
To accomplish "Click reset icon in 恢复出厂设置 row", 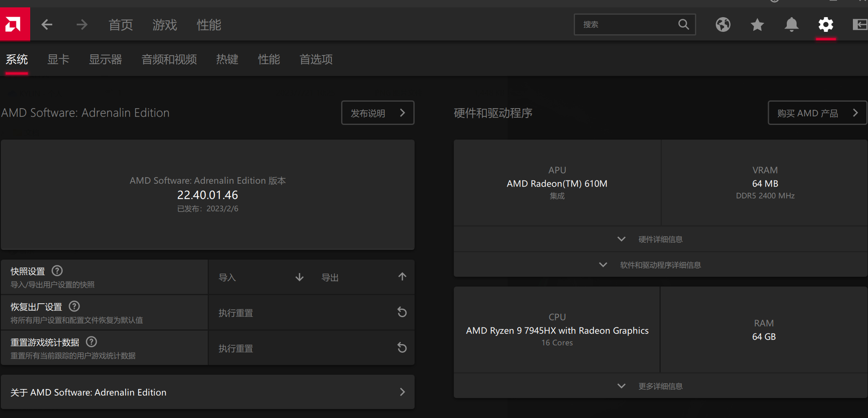I will 402,312.
